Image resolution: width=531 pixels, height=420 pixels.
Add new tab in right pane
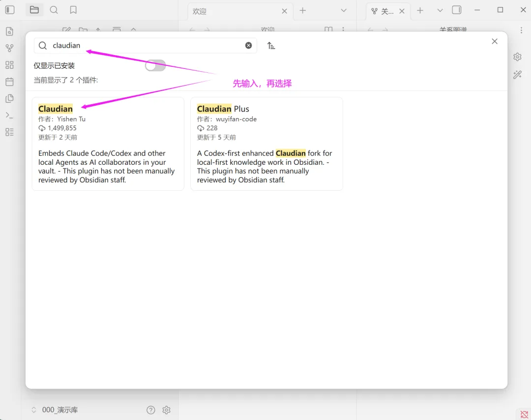pyautogui.click(x=420, y=10)
